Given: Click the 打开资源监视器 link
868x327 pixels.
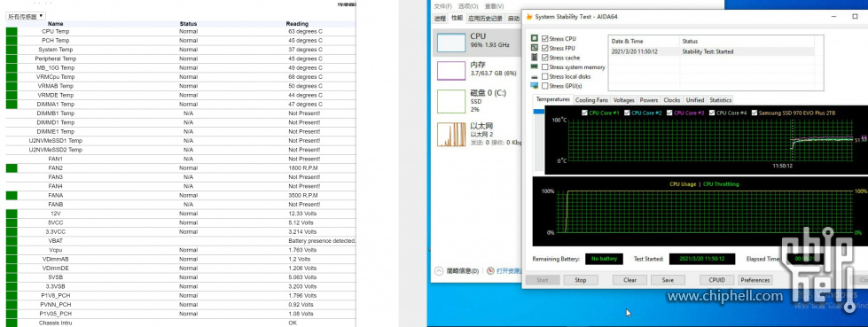Looking at the screenshot, I should coord(509,271).
